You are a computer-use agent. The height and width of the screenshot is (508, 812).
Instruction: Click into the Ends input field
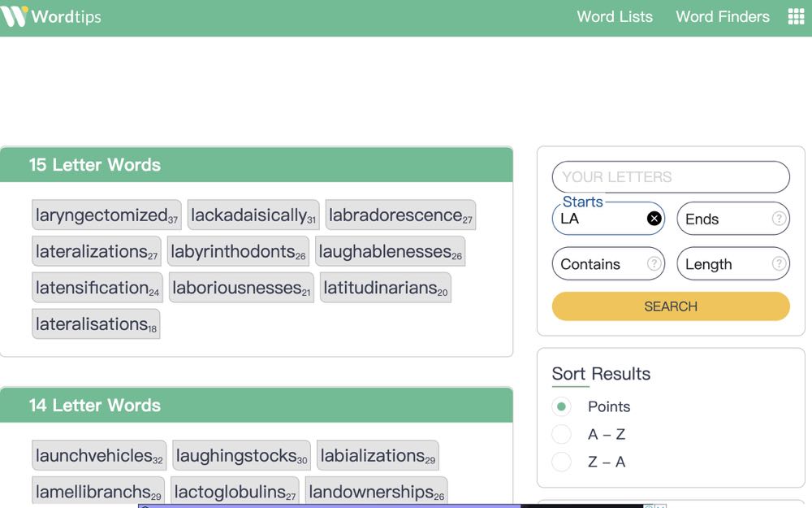[x=723, y=219]
